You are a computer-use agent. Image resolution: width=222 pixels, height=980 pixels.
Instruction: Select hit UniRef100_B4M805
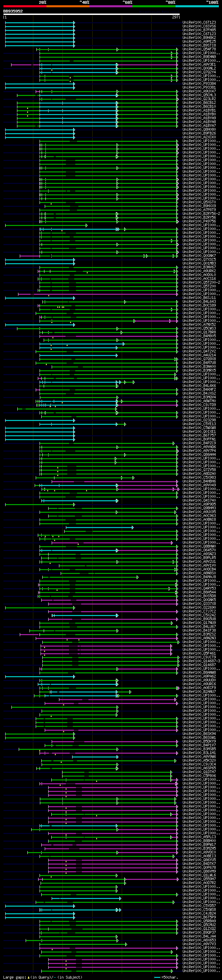tap(199, 336)
